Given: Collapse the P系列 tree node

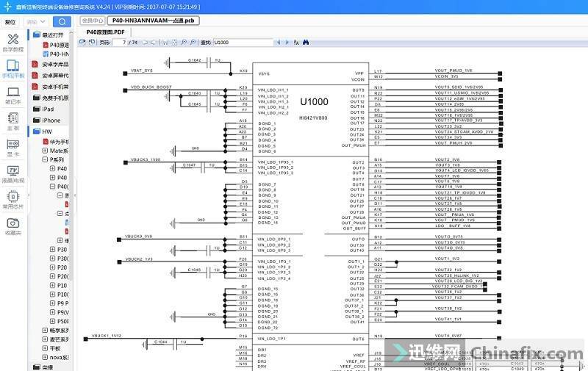Looking at the screenshot, I should click(x=45, y=159).
